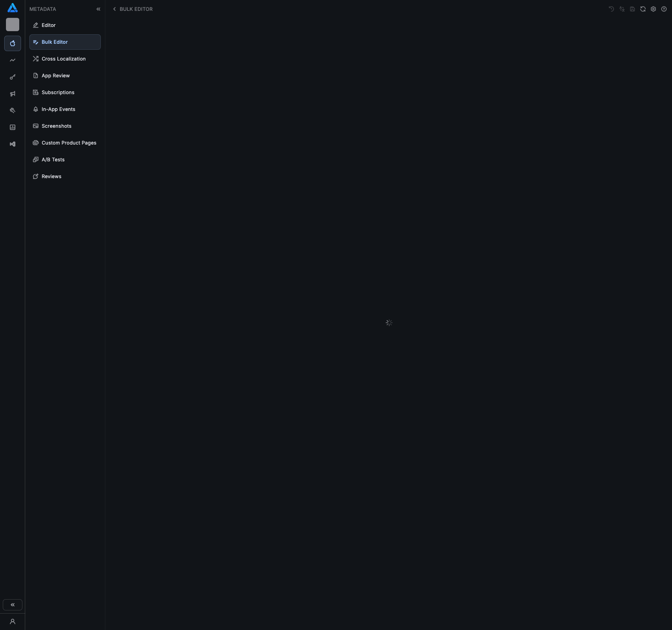Open Cross Localization menu item
672x630 pixels.
[63, 59]
